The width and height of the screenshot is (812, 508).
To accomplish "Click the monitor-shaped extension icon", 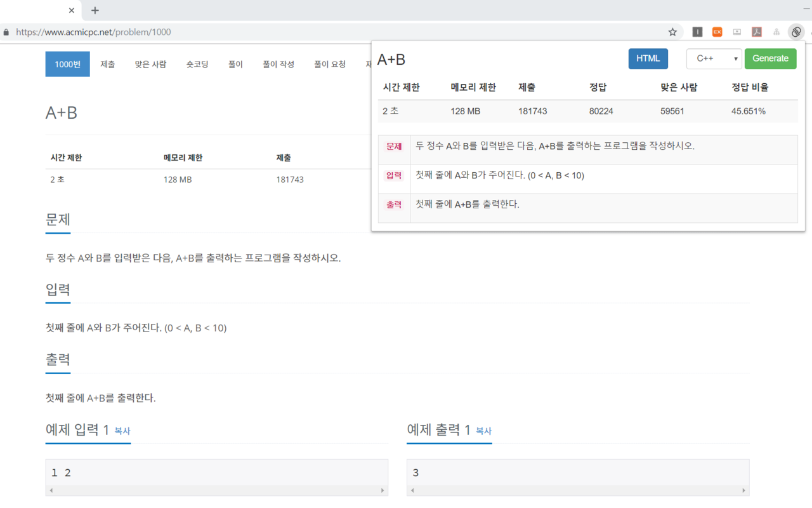I will (737, 32).
